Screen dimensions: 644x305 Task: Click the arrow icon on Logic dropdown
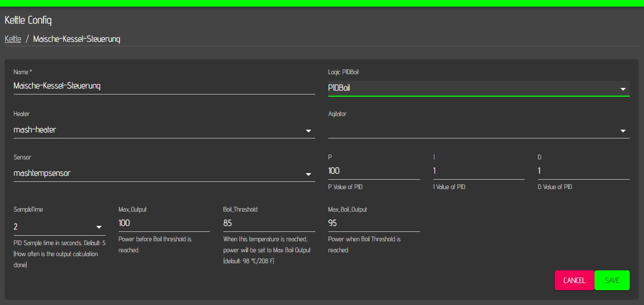623,88
